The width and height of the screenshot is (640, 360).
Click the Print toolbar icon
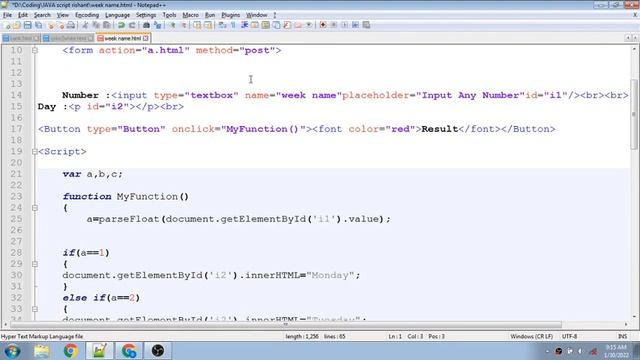pyautogui.click(x=71, y=25)
